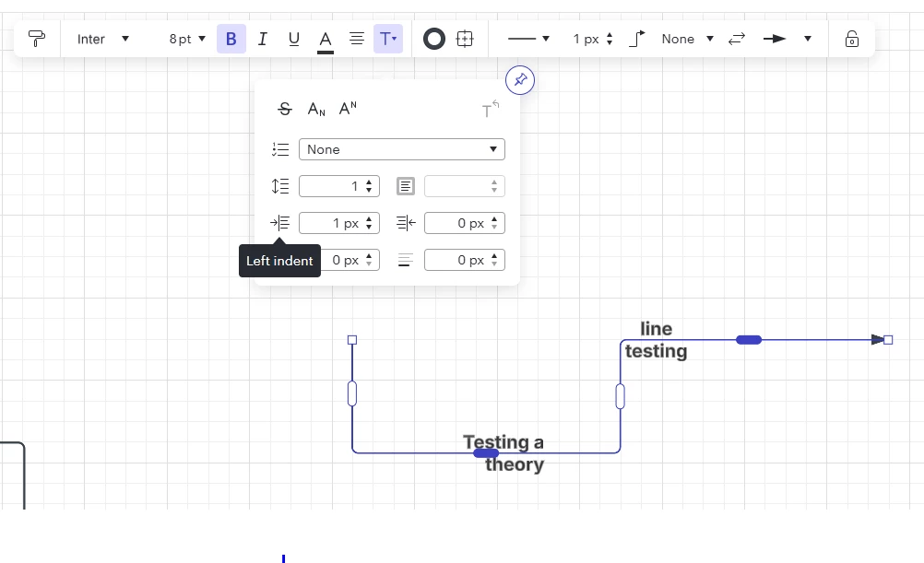This screenshot has width=924, height=563.
Task: Toggle strikethrough formatting
Action: pos(285,109)
